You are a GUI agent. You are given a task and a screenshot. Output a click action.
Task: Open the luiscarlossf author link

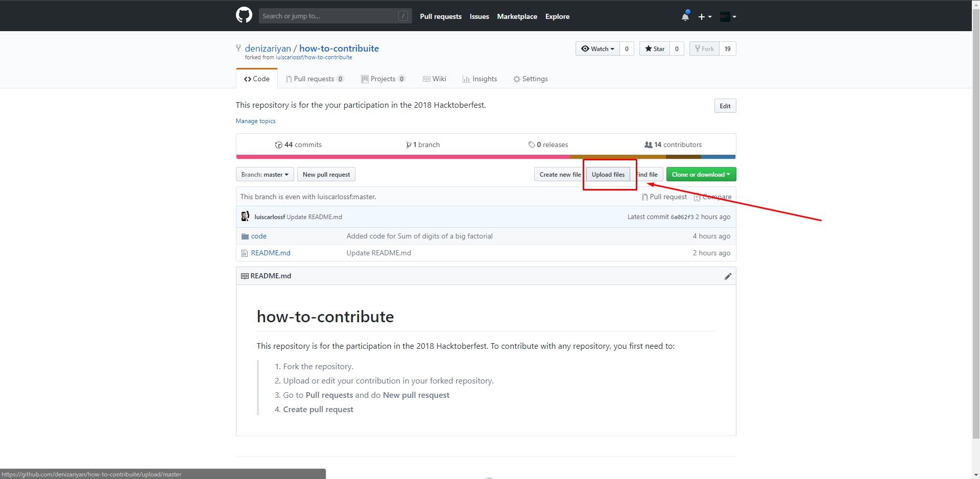click(x=270, y=217)
